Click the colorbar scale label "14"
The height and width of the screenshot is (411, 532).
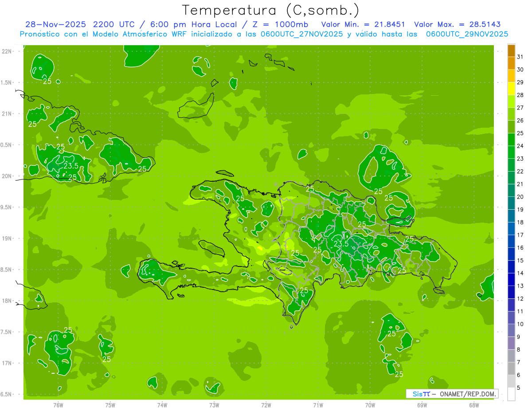coord(520,273)
